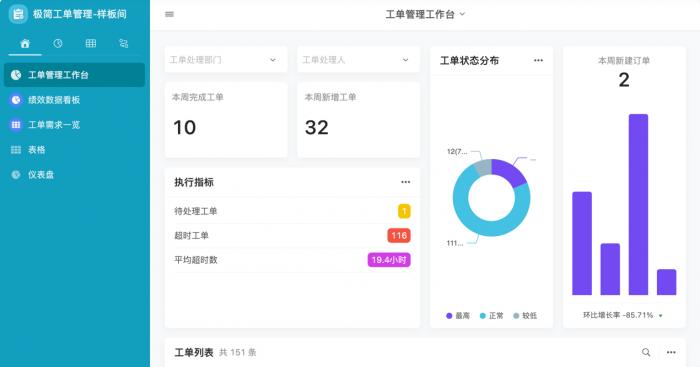Open the 工单处理部门 filter dropdown
The image size is (700, 367).
(226, 60)
